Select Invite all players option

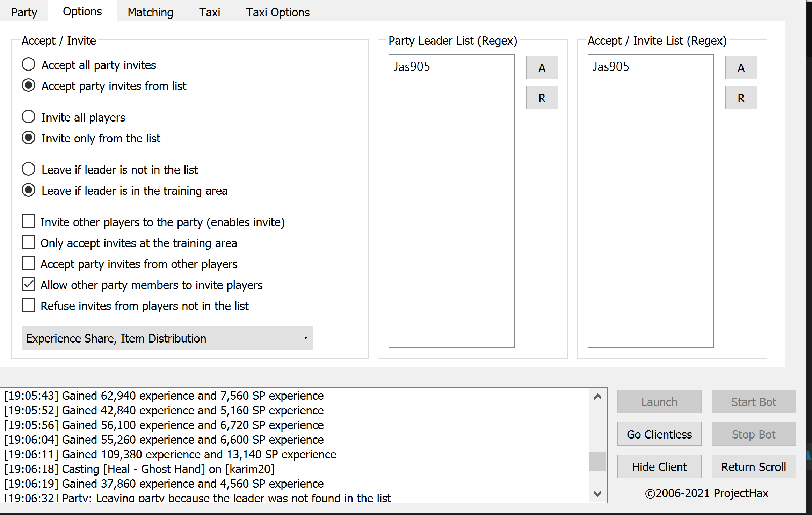coord(28,117)
